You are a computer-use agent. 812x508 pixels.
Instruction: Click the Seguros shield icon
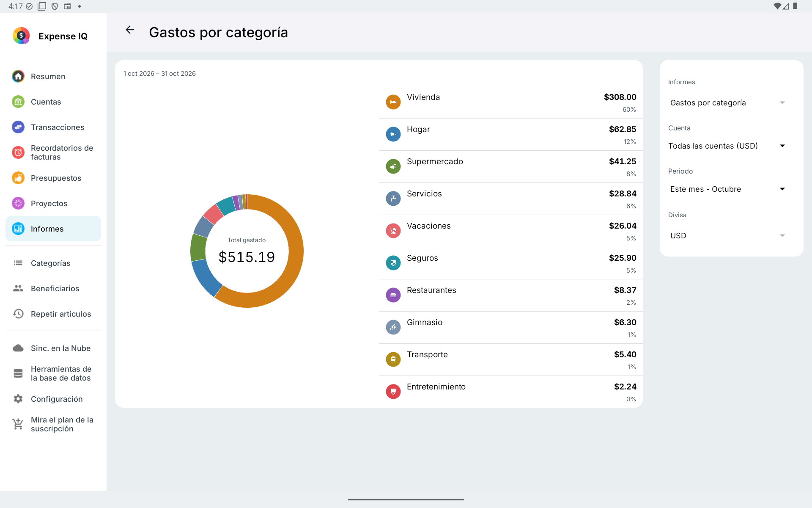point(393,263)
